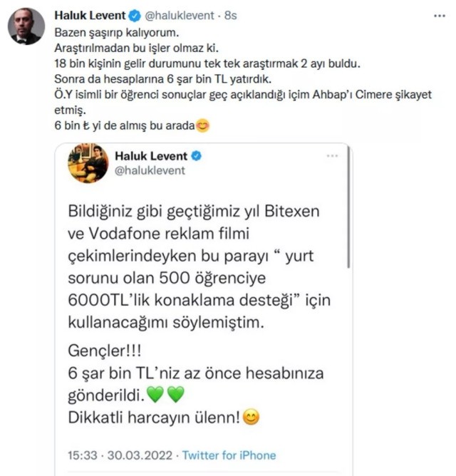
Task: Click the blue verified badge beside top Haluk Levent
Action: point(135,16)
